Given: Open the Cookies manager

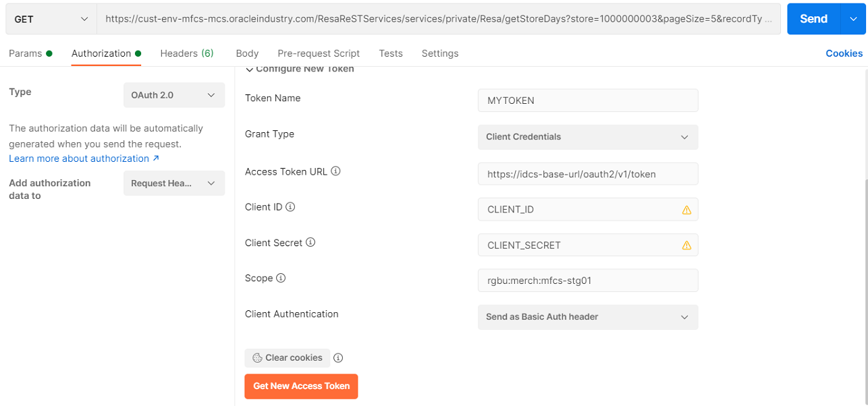Looking at the screenshot, I should click(x=844, y=53).
